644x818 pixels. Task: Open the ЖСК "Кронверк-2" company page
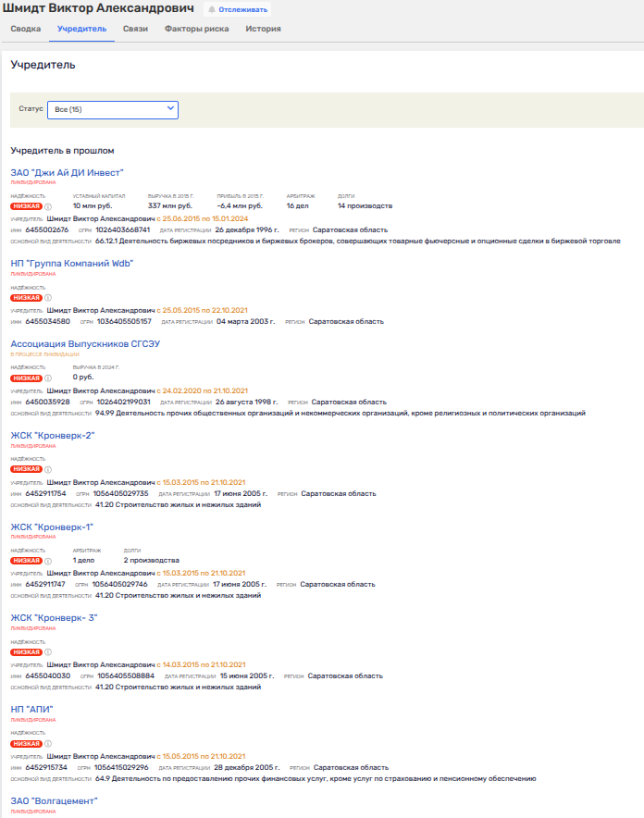click(x=52, y=435)
